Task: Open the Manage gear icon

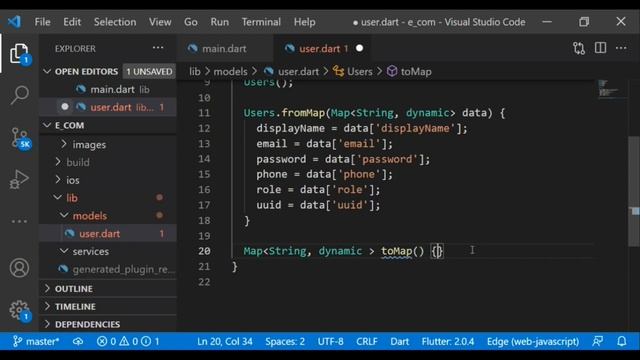Action: (19, 310)
